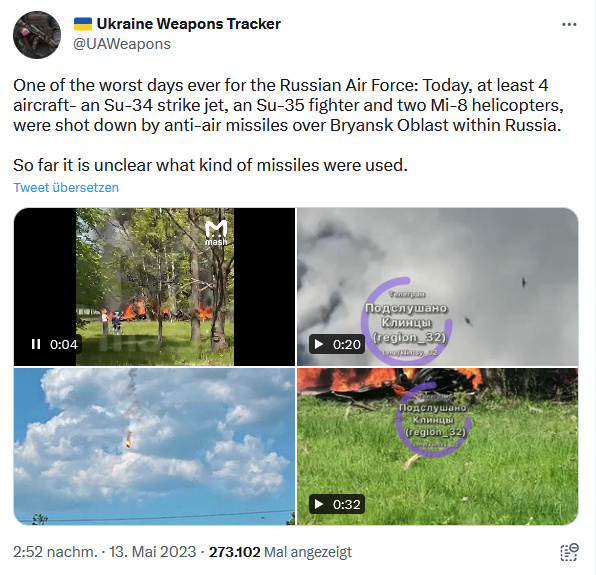Image resolution: width=596 pixels, height=575 pixels.
Task: Play the 0:20 video clip
Action: click(319, 344)
